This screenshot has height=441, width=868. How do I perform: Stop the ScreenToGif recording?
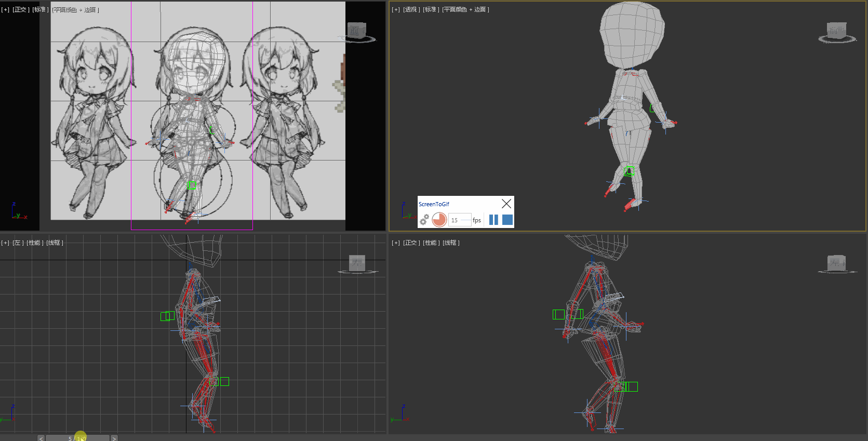508,220
